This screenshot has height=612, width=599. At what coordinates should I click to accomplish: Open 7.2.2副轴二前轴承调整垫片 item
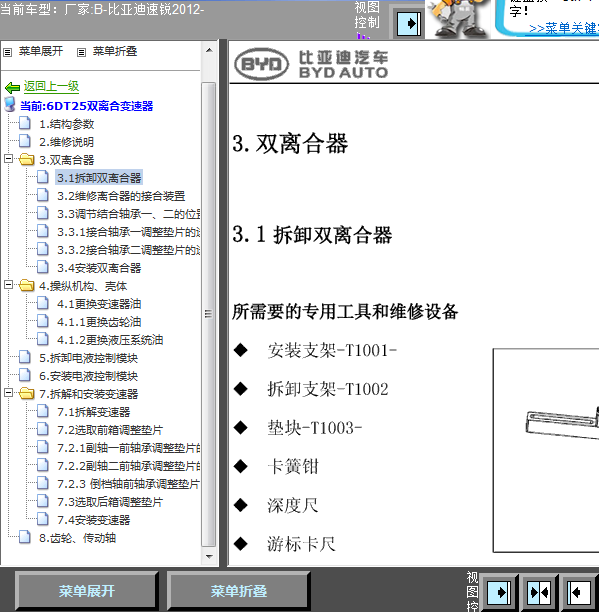tap(128, 466)
